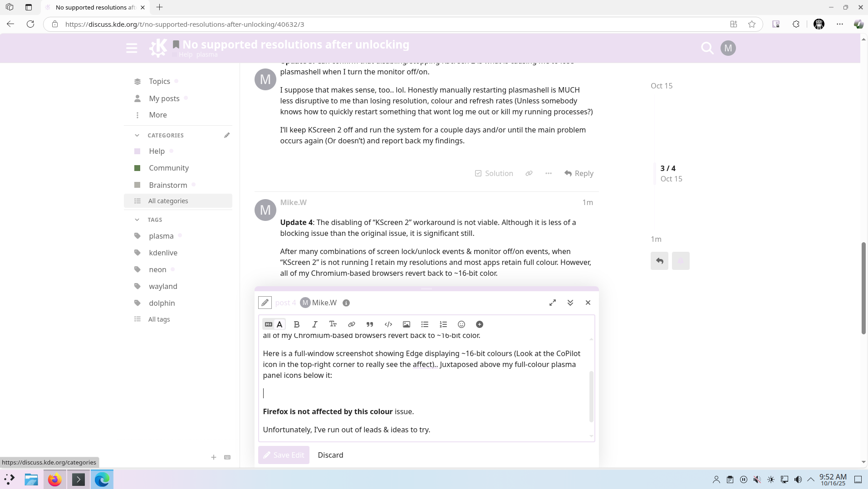This screenshot has height=489, width=868.
Task: Toggle bold formatting in composer toolbar
Action: click(297, 324)
